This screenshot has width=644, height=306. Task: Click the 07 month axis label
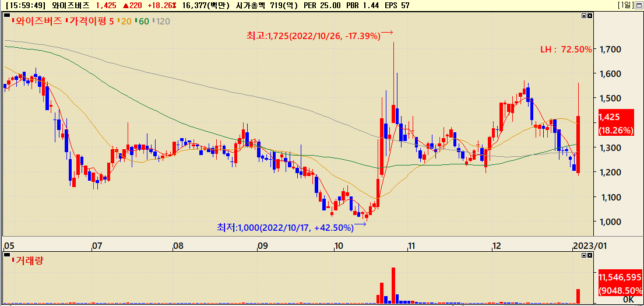coord(97,246)
